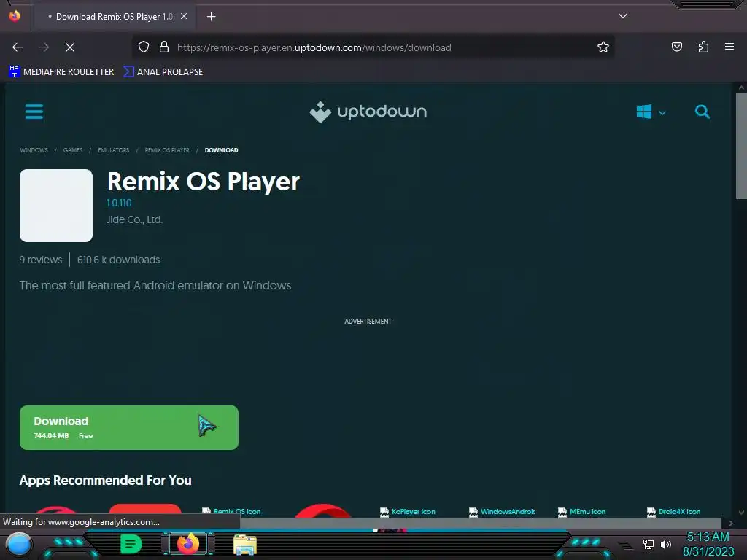Viewport: 747px width, 560px height.
Task: Open the KoPlayer icon recommendation
Action: [408, 511]
